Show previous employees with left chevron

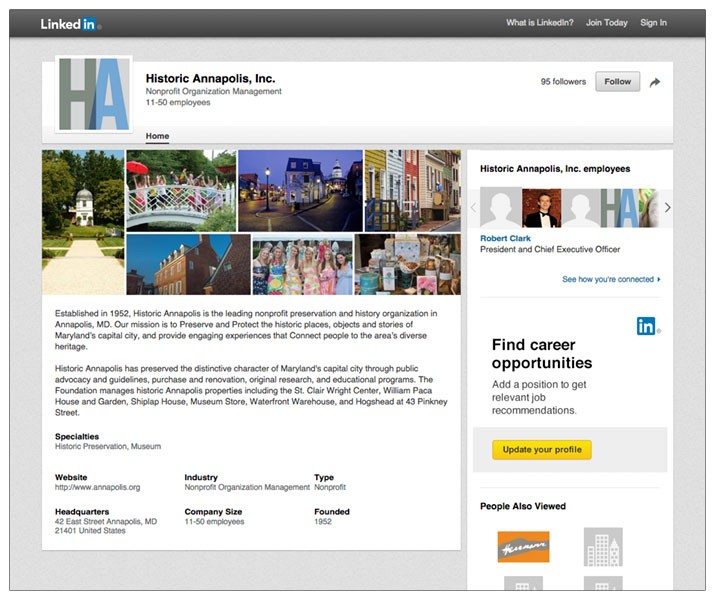[x=473, y=208]
